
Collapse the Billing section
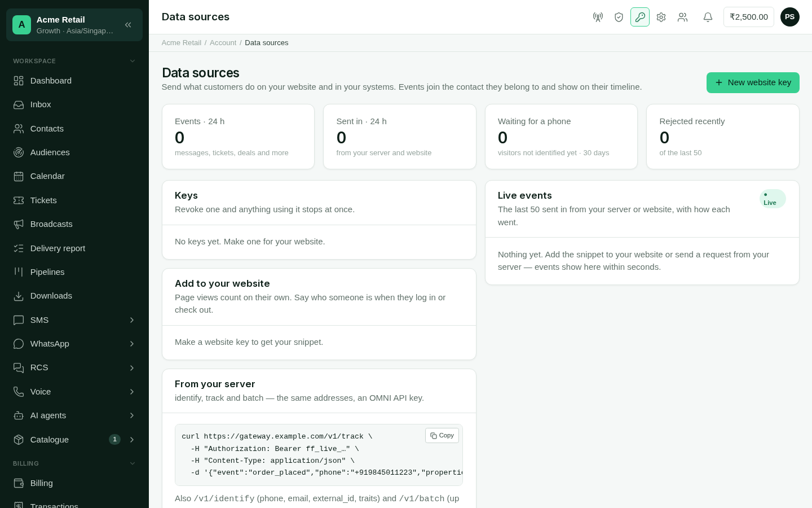pyautogui.click(x=133, y=463)
